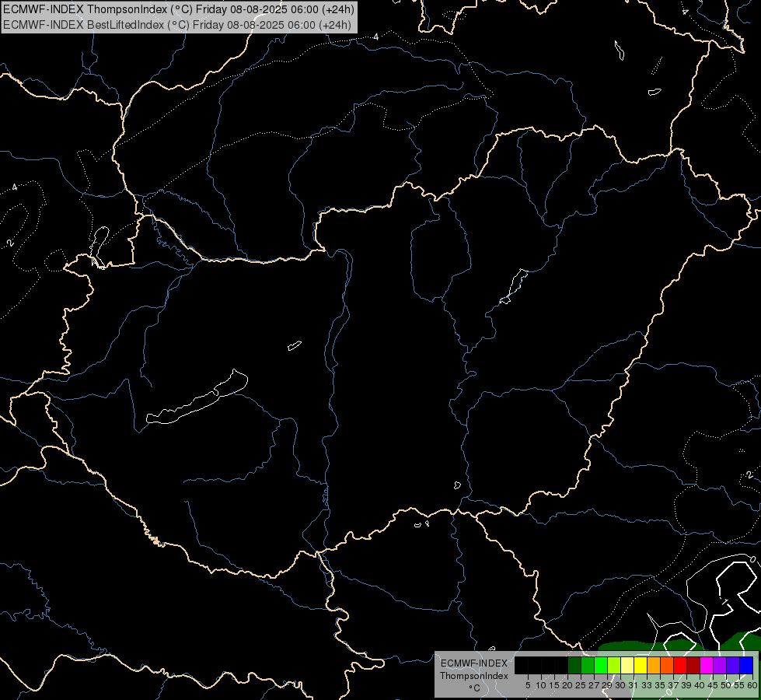Click the legend tick value '37'
Viewport: 761px width, 700px height.
[672, 685]
